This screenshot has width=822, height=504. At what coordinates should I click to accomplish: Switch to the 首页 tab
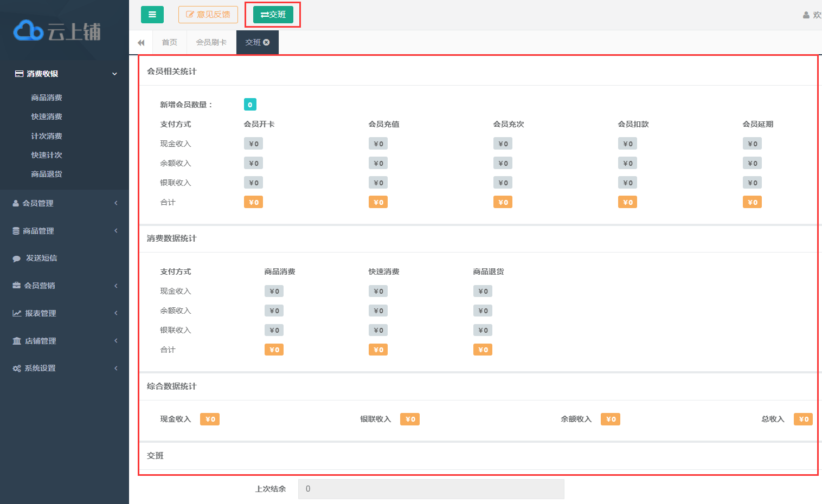pyautogui.click(x=170, y=42)
